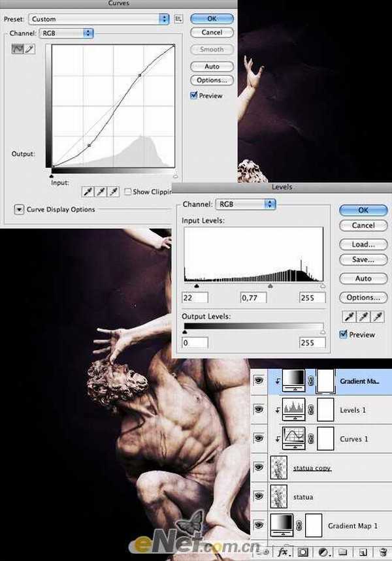The width and height of the screenshot is (392, 561).
Task: Hide the Curves 1 layer
Action: 258,439
